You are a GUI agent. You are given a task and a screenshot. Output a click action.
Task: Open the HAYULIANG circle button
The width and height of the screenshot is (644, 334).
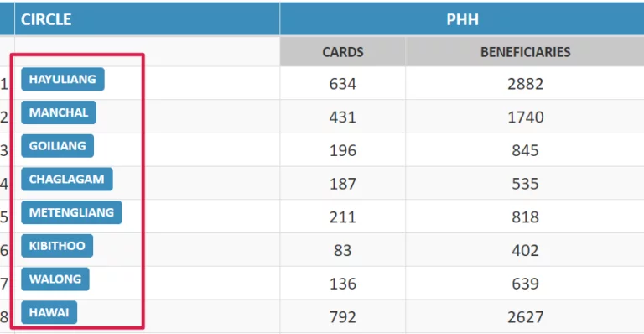coord(63,79)
